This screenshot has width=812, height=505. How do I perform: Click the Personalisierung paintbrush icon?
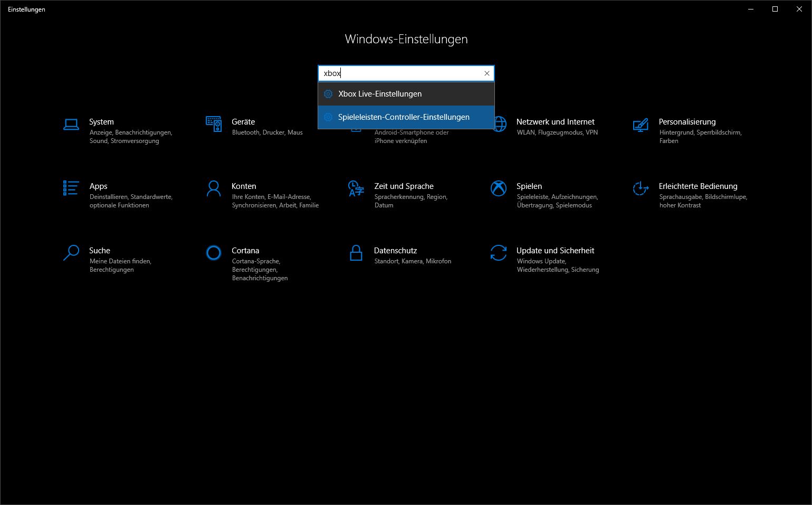coord(641,125)
